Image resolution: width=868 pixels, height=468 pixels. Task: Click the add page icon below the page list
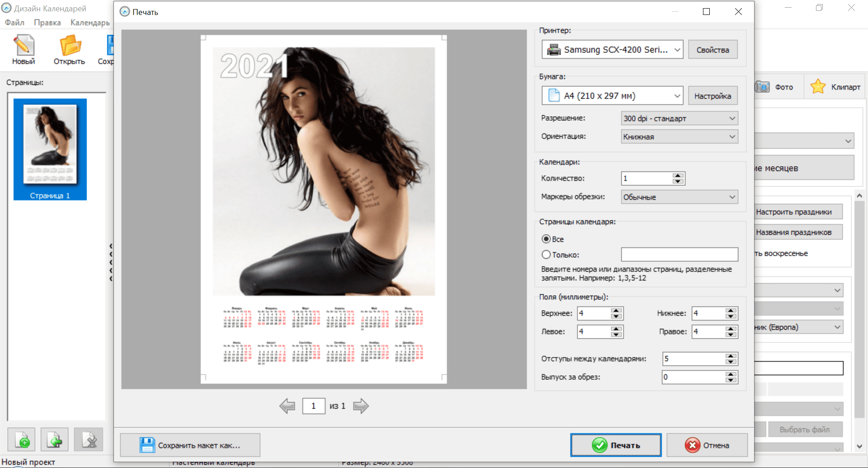point(21,440)
